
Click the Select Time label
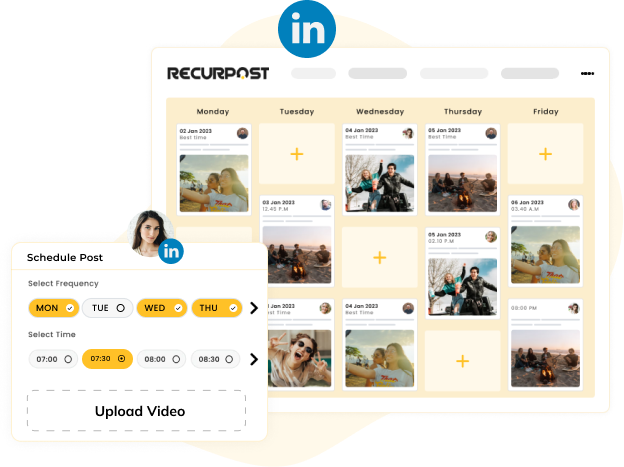click(x=52, y=334)
